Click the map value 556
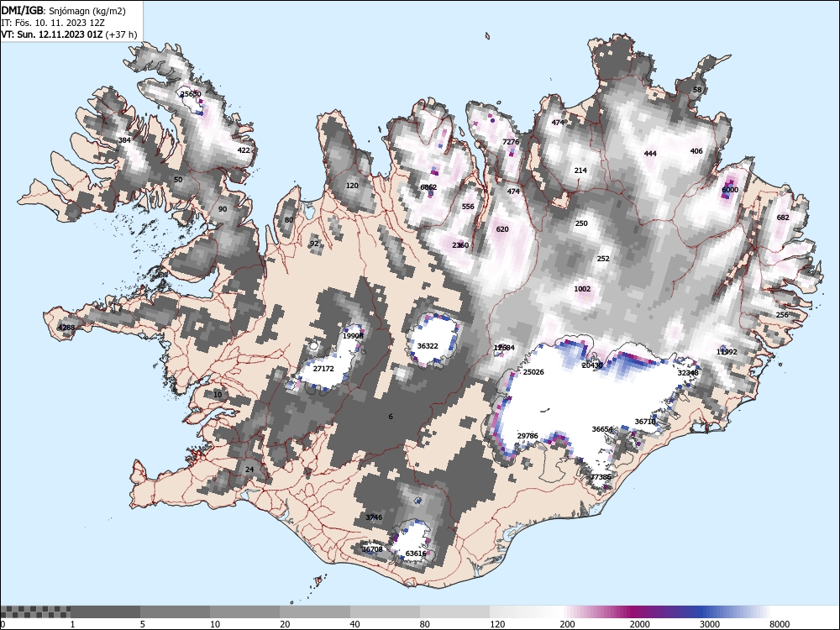This screenshot has height=630, width=840. point(468,207)
